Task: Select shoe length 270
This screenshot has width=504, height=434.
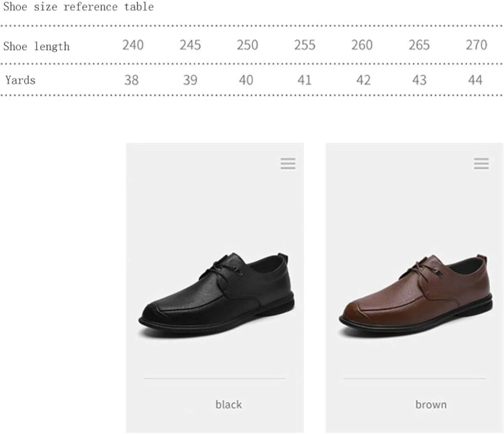Action: (x=476, y=45)
